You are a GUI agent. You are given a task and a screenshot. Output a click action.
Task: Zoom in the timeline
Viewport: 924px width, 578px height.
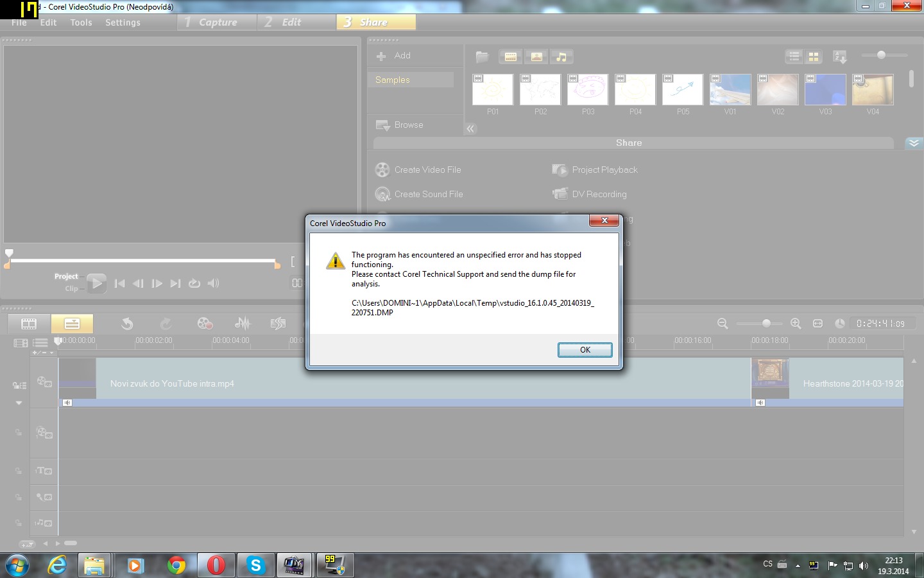tap(796, 324)
